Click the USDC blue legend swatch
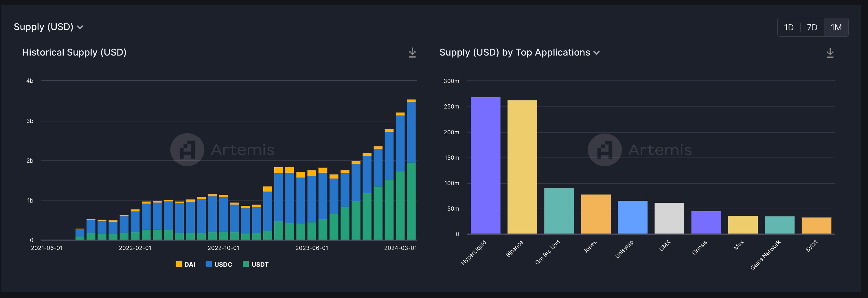 [x=209, y=264]
